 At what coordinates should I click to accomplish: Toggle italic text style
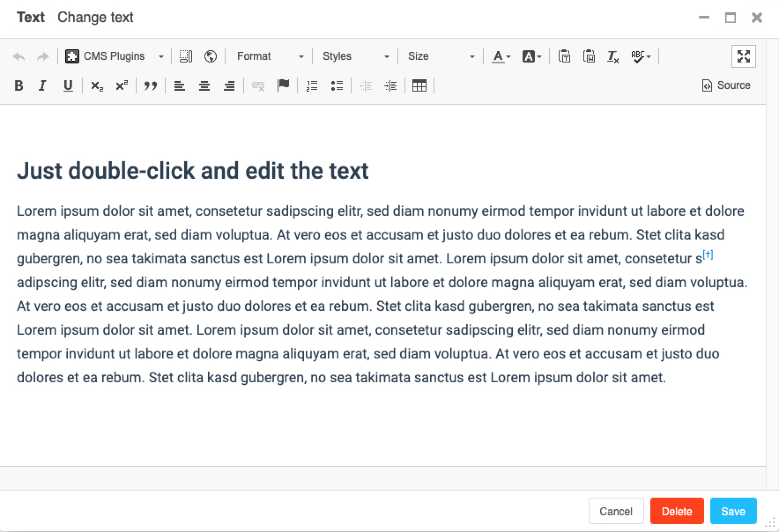point(43,85)
